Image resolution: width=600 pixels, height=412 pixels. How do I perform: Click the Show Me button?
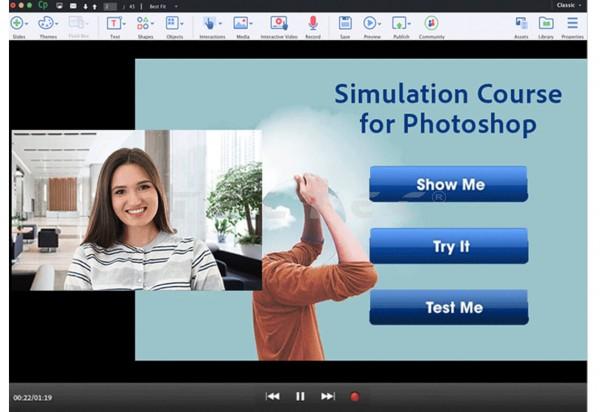(x=448, y=185)
